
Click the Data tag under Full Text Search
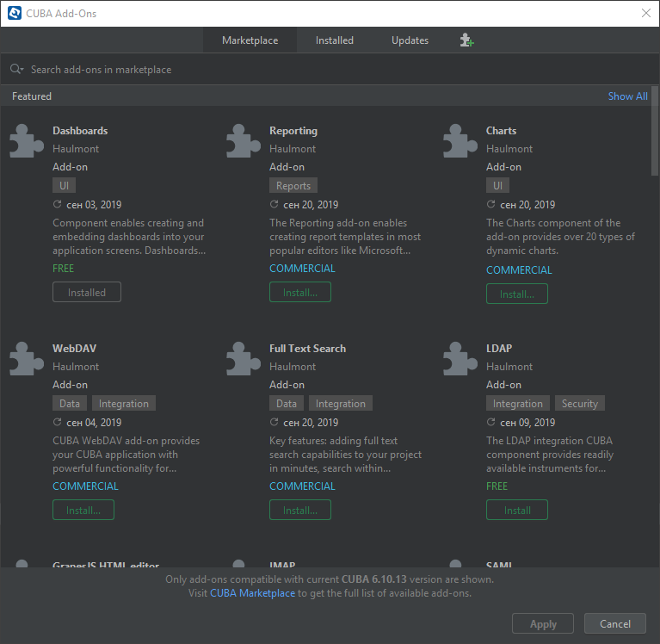[287, 403]
